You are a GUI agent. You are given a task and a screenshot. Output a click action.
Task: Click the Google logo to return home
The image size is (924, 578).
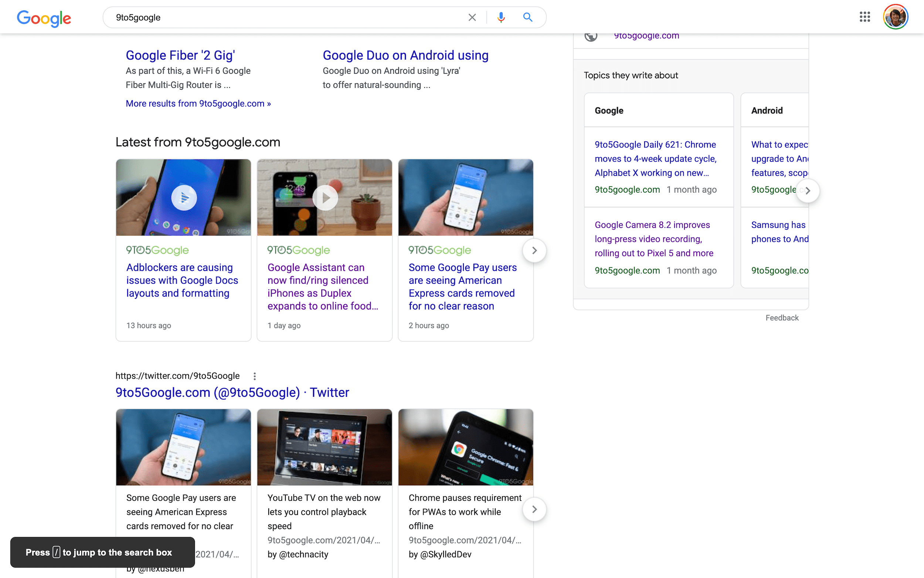(x=44, y=18)
